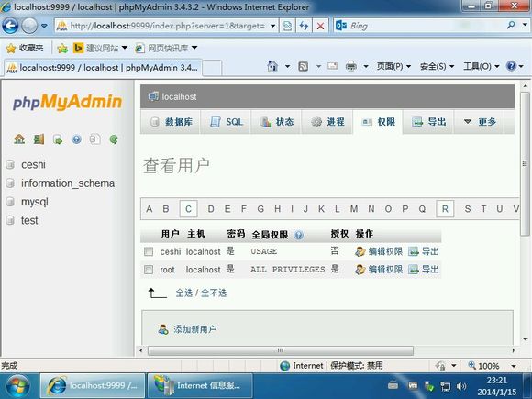Check the ceshi user checkbox
Viewport: 532px width, 399px height.
click(149, 251)
